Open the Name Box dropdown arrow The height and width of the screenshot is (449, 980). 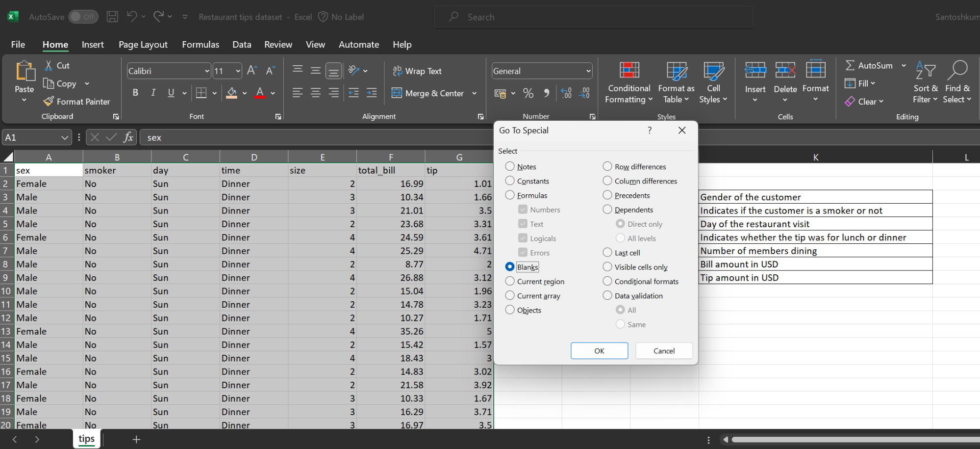point(65,138)
